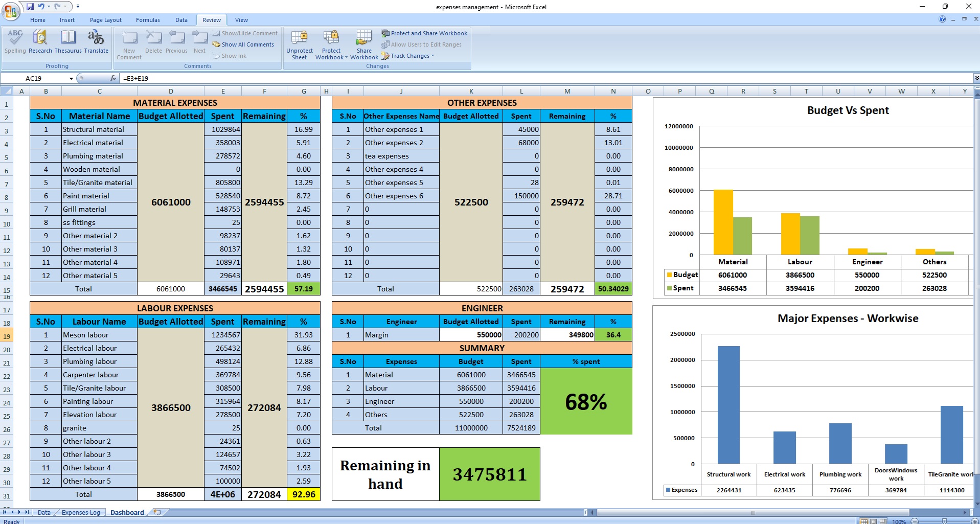Image resolution: width=980 pixels, height=524 pixels.
Task: Open the Research tool in Proofing
Action: pyautogui.click(x=40, y=41)
